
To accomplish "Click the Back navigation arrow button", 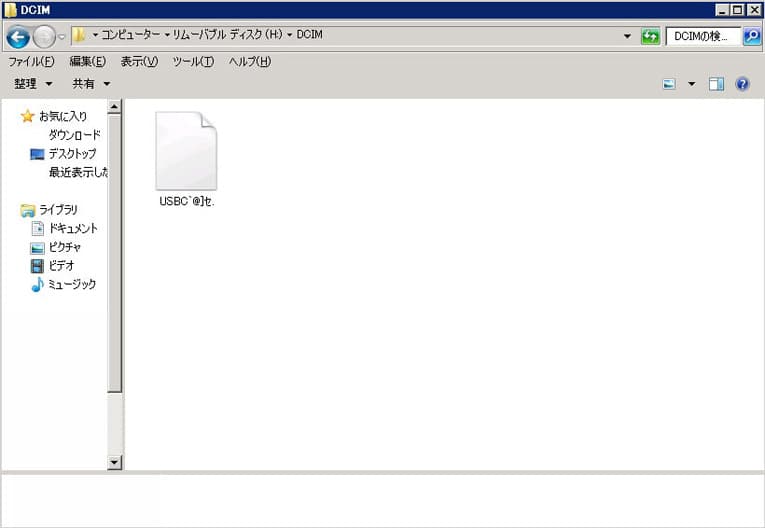I will click(17, 37).
